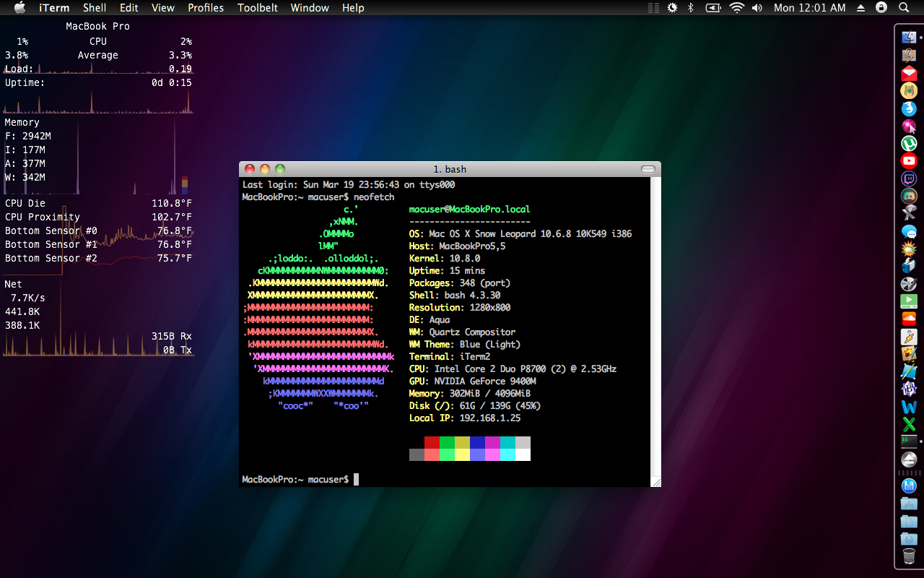Open the Twitch app in dock
Screen dimensions: 924x578
pos(909,178)
